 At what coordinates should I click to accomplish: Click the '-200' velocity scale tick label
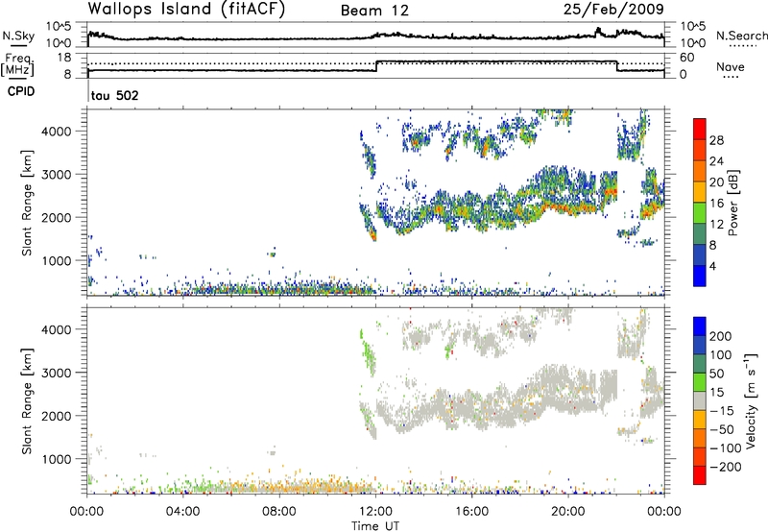coord(726,467)
